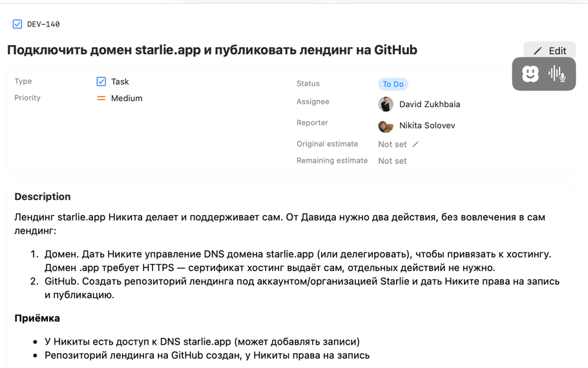Click the voice microphone waveform icon

[x=557, y=74]
